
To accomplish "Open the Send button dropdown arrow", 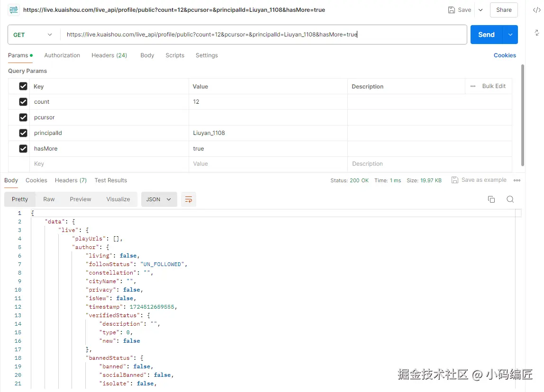I will 510,35.
